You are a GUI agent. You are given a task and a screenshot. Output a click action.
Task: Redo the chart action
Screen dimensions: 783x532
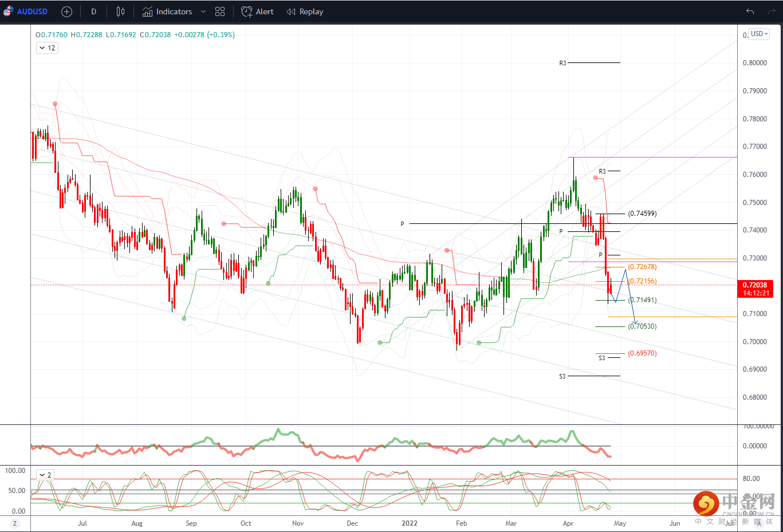point(770,11)
